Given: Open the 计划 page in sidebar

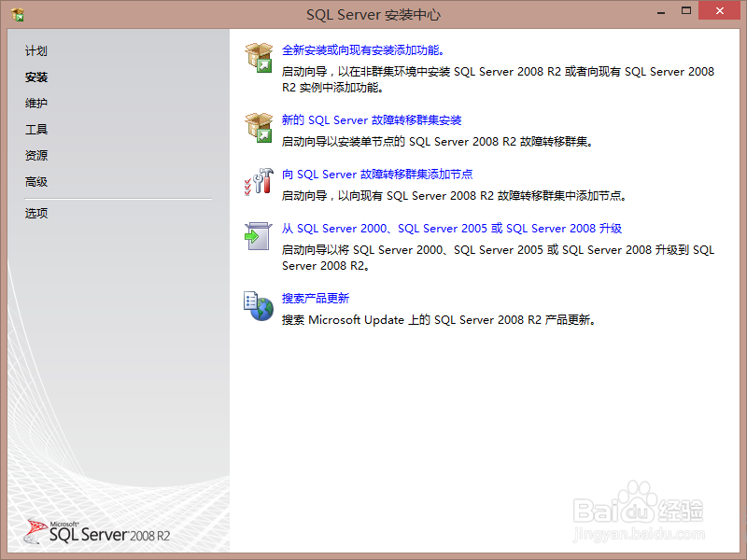Looking at the screenshot, I should (36, 51).
